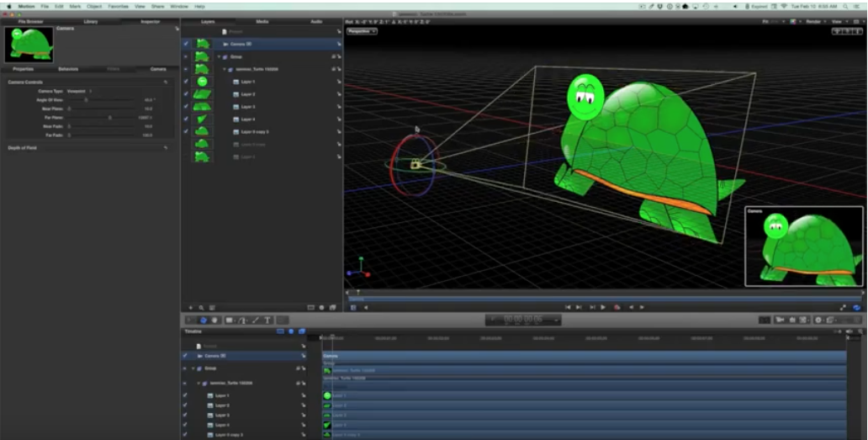Viewport: 868px width, 440px height.
Task: Click the Add Filter toolbar icon
Action: [x=830, y=320]
